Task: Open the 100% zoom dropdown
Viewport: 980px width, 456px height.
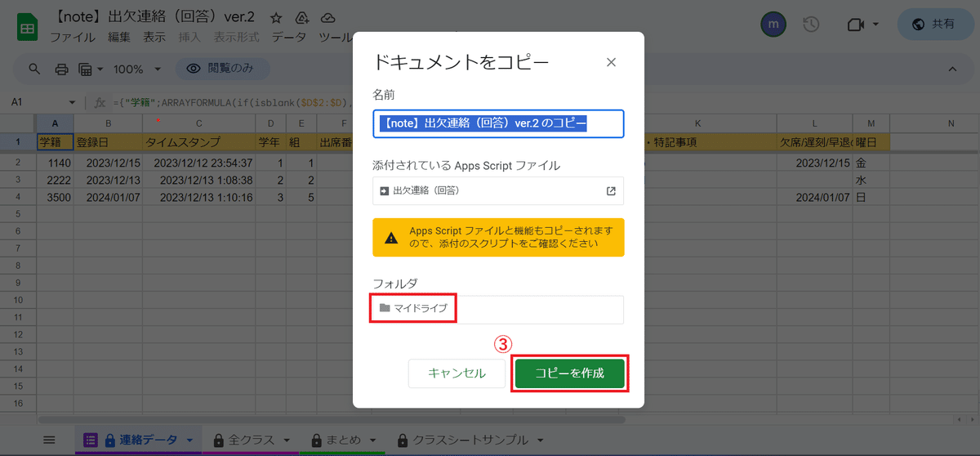Action: [137, 69]
